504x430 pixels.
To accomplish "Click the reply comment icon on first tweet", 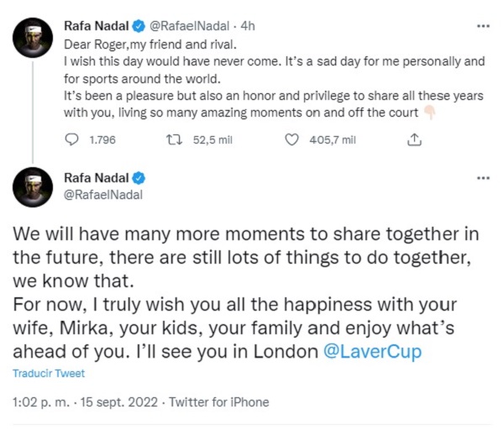I will (71, 141).
